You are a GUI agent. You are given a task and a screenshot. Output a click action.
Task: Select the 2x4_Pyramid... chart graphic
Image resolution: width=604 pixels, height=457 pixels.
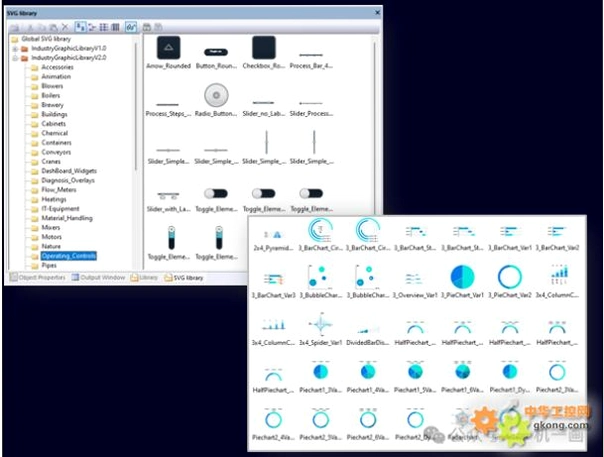click(273, 240)
